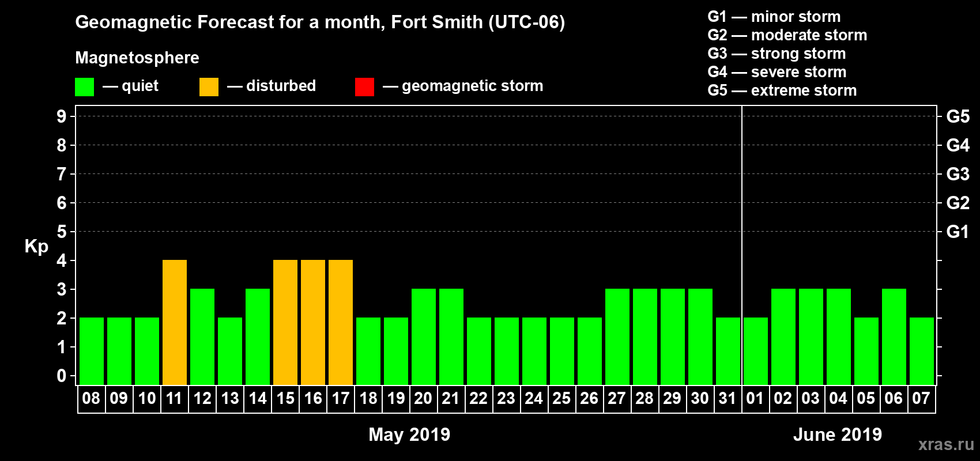This screenshot has width=980, height=461.
Task: Click the orange disturbed legend swatch
Action: click(209, 87)
